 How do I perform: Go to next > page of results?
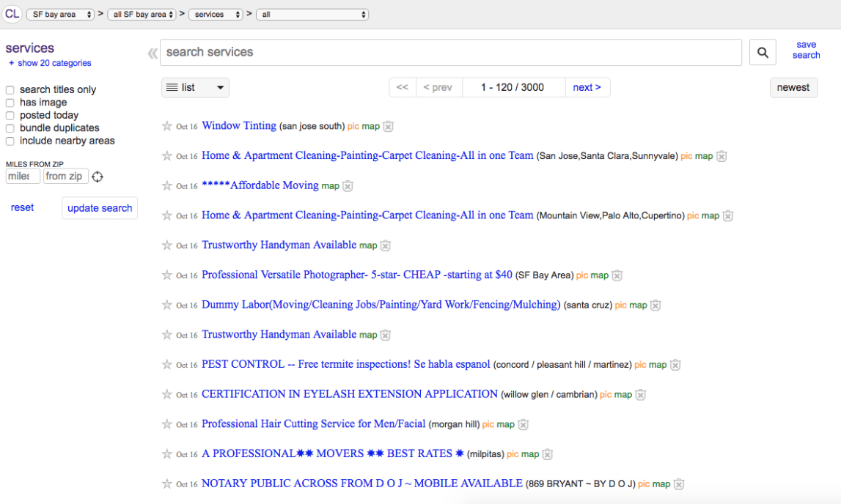click(x=587, y=87)
